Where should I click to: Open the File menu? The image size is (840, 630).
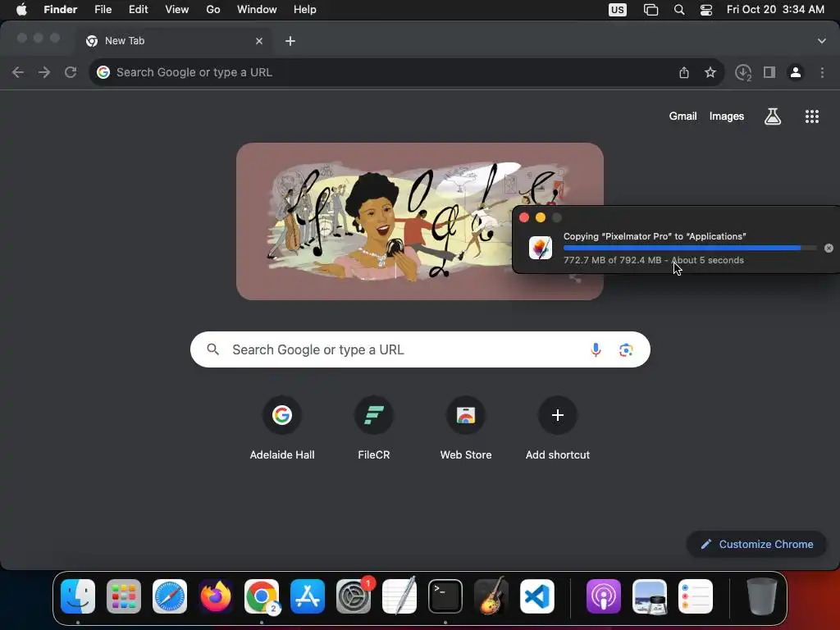(x=103, y=10)
